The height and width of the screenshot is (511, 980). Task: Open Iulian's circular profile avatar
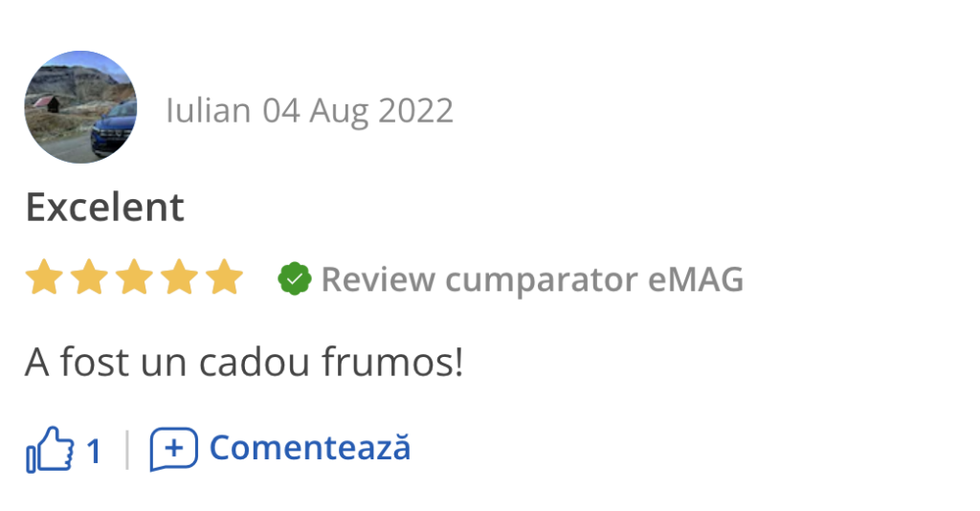(80, 107)
